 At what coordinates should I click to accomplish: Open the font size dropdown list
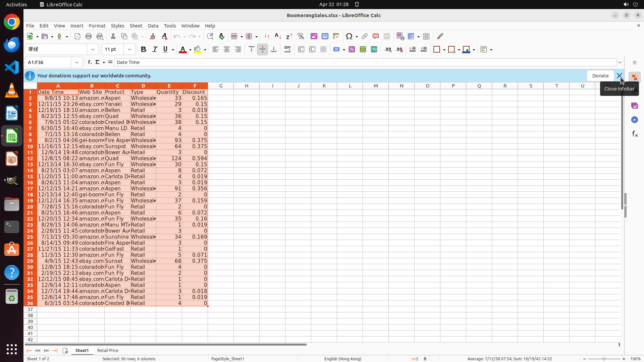(x=129, y=50)
